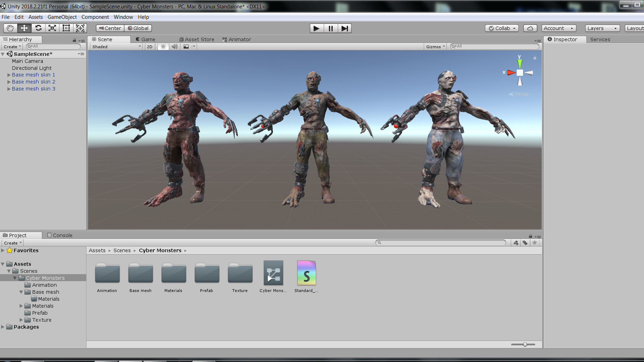Expand Base mesh skin 3
This screenshot has height=362, width=644.
point(9,89)
